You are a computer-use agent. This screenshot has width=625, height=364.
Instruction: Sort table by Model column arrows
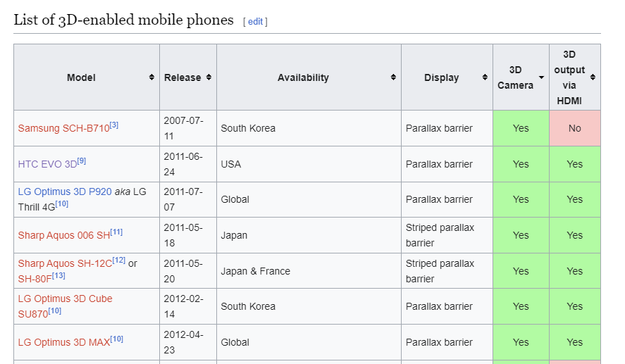(x=151, y=77)
